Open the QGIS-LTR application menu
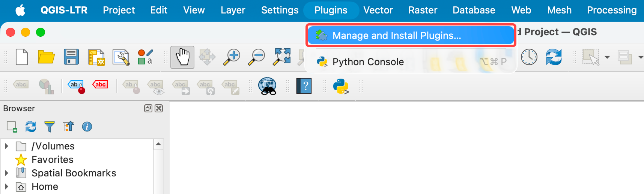 click(x=64, y=10)
